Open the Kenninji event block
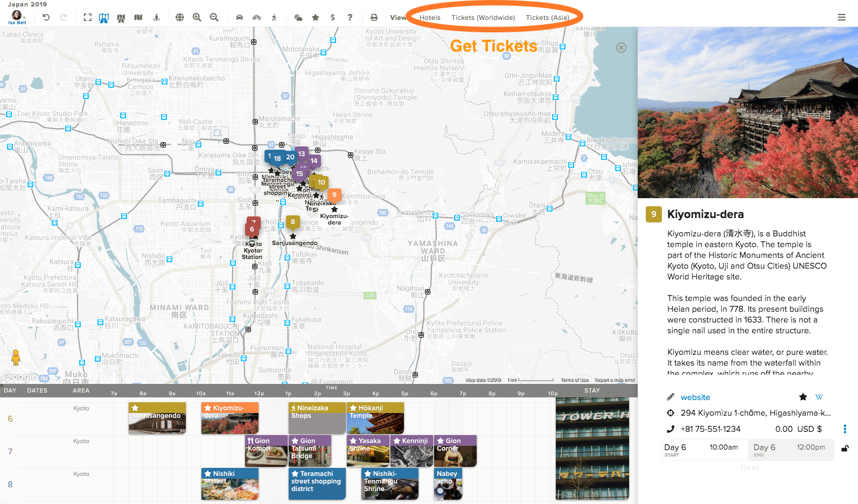Viewport: 858px width, 504px height. 411,451
